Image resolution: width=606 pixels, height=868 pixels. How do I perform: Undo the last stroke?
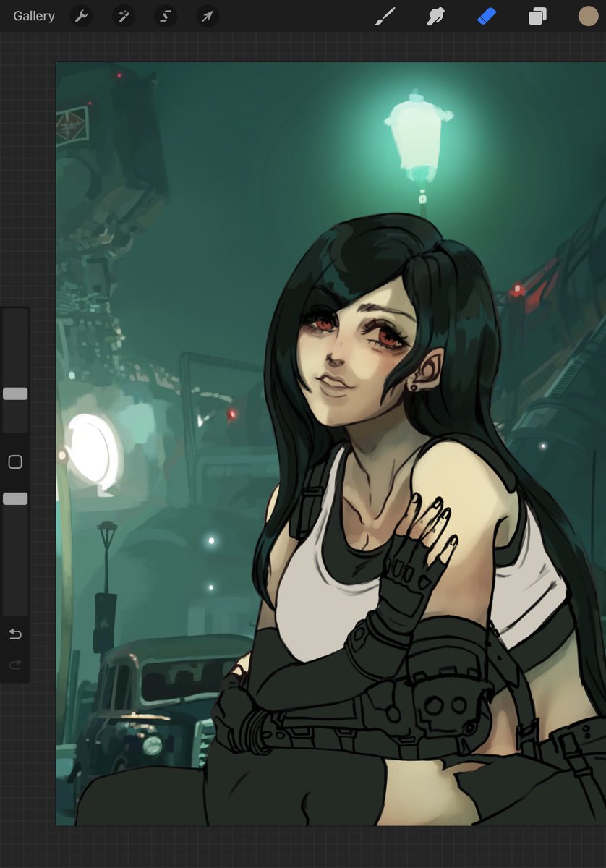15,634
